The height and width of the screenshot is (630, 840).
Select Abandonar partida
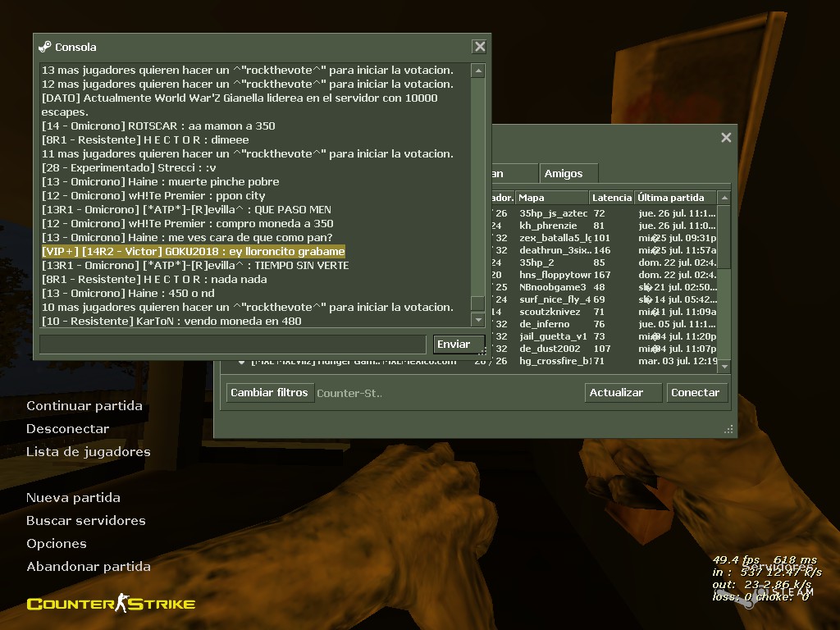point(89,567)
